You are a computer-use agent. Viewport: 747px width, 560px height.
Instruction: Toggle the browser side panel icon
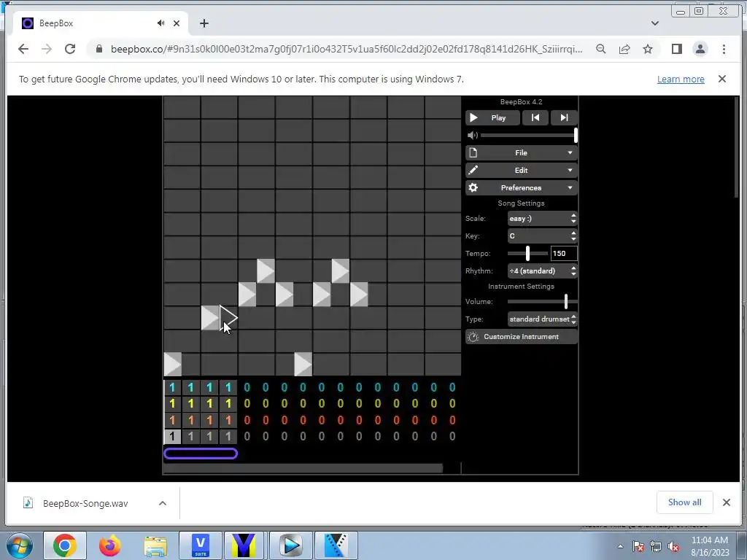pyautogui.click(x=677, y=49)
